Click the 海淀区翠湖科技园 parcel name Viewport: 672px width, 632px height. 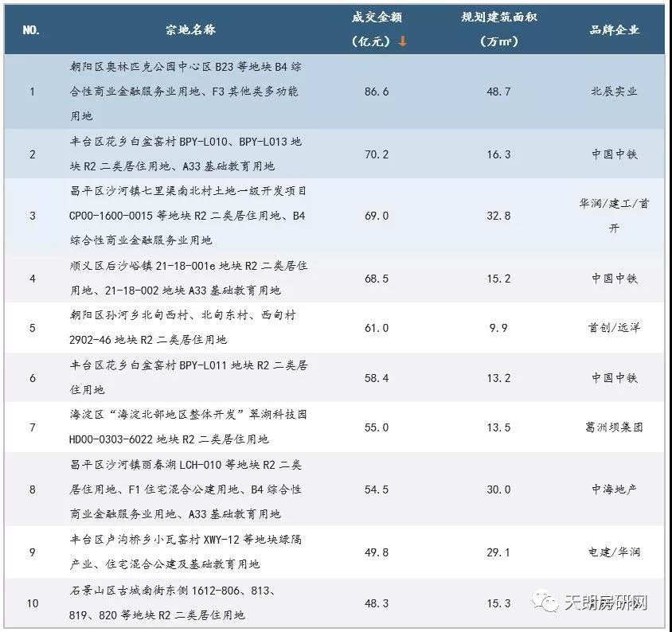[x=188, y=427]
